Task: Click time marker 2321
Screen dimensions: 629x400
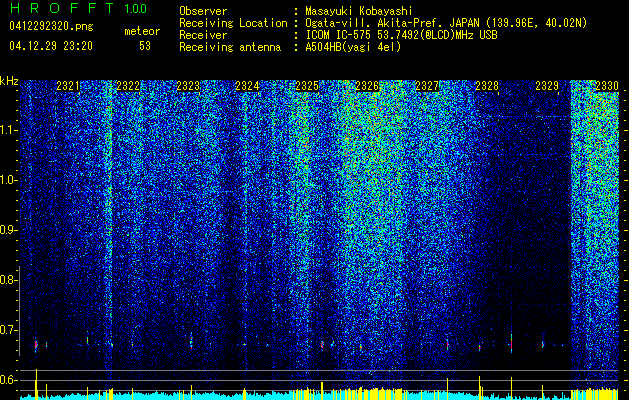Action: [x=68, y=86]
